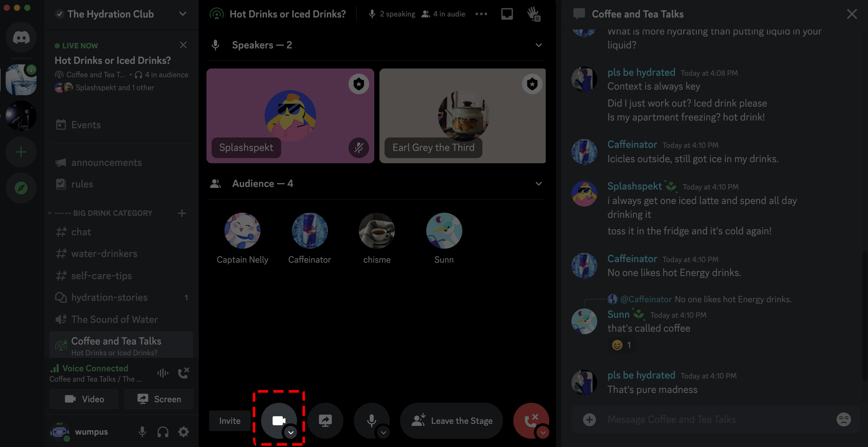
Task: Open the video camera dropdown arrow
Action: click(291, 433)
